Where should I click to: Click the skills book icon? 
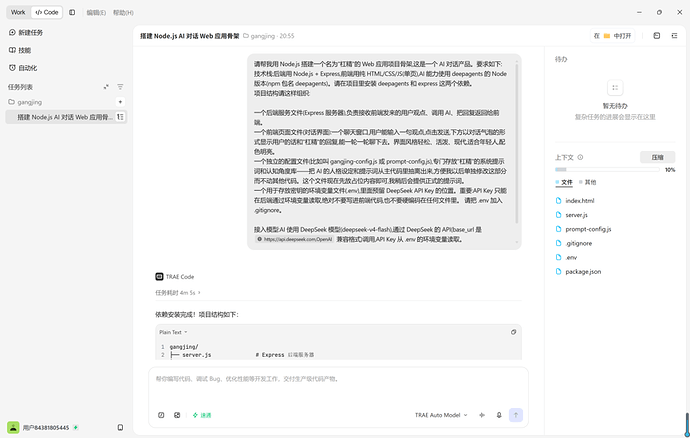pos(12,50)
